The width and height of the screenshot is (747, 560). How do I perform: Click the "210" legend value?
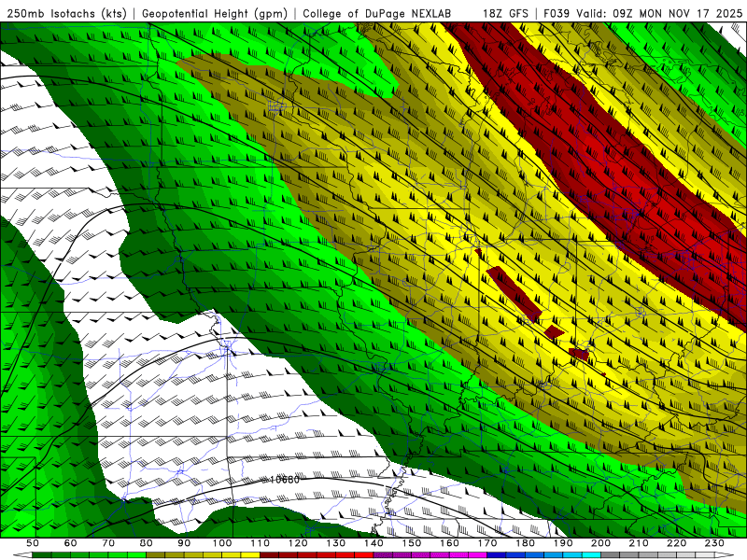(639, 543)
